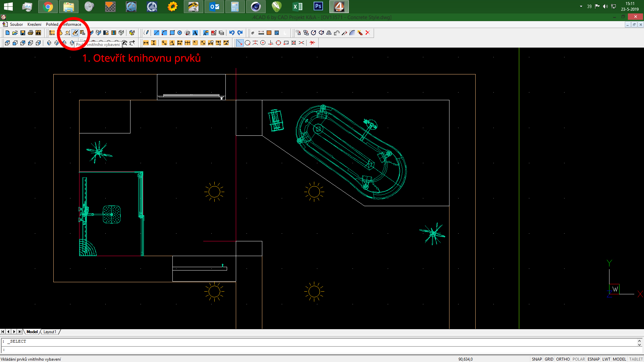Viewport: 644px width, 362px height.
Task: Toggle POLAR tracking in status bar
Action: point(579,359)
